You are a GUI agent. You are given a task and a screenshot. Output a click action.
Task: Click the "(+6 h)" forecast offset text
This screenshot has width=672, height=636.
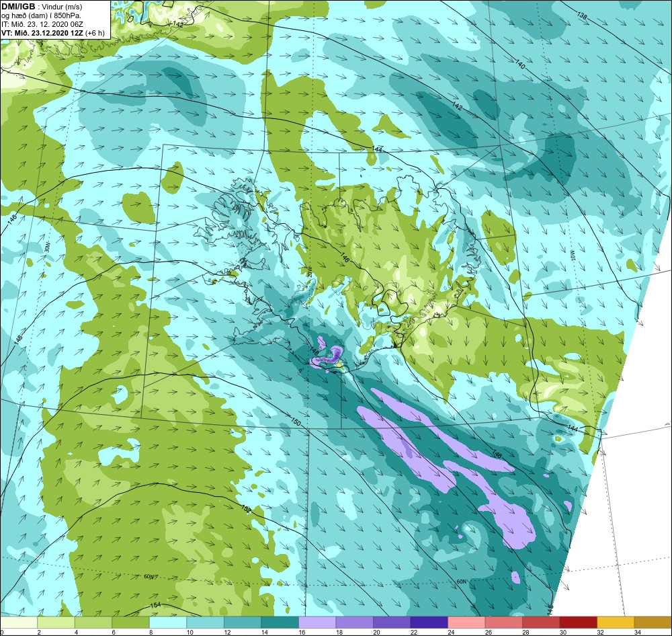coord(95,33)
